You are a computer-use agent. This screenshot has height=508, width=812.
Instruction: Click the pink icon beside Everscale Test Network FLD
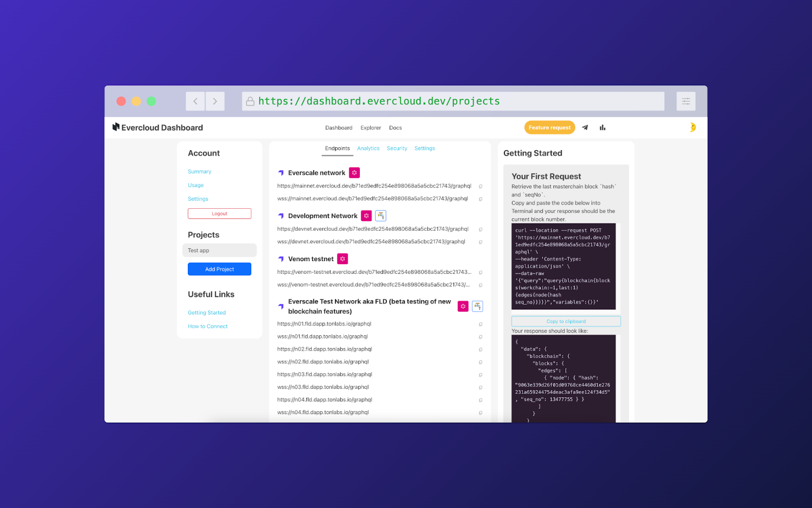point(463,306)
